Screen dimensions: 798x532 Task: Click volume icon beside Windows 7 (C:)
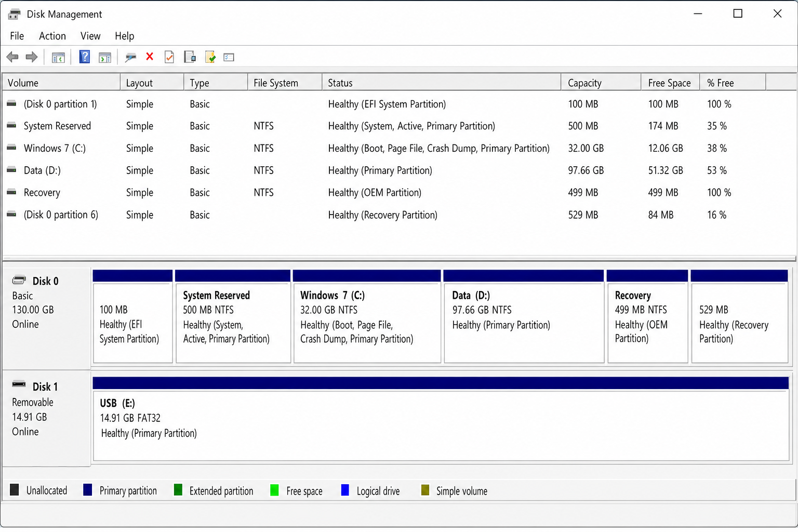pos(11,148)
